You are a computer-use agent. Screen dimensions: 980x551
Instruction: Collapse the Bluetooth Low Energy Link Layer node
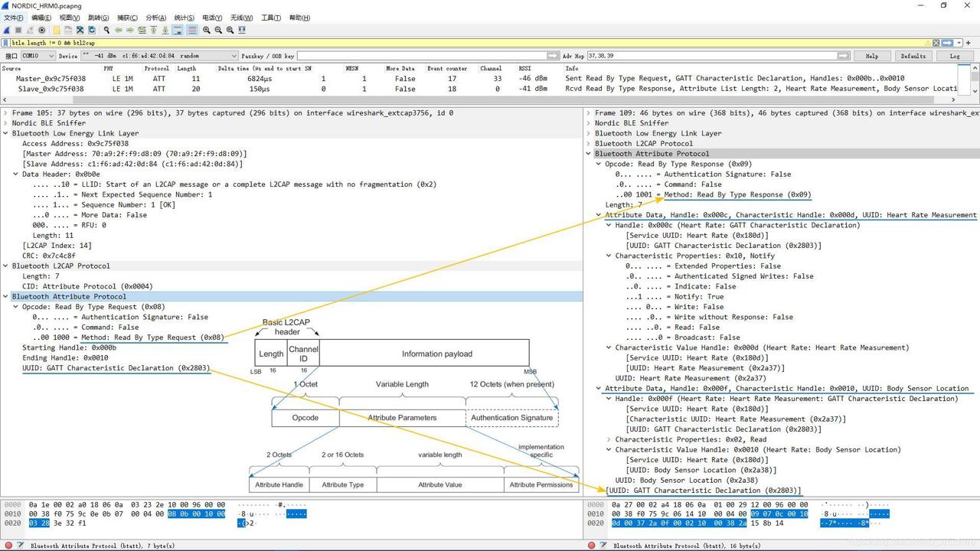(x=6, y=133)
